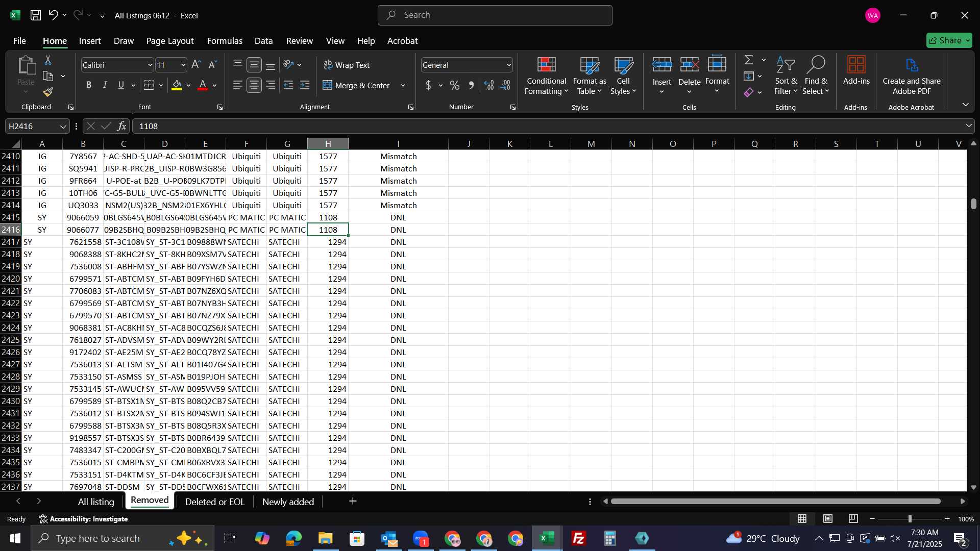Click Merge & Center button
The height and width of the screenshot is (551, 980).
(x=356, y=85)
